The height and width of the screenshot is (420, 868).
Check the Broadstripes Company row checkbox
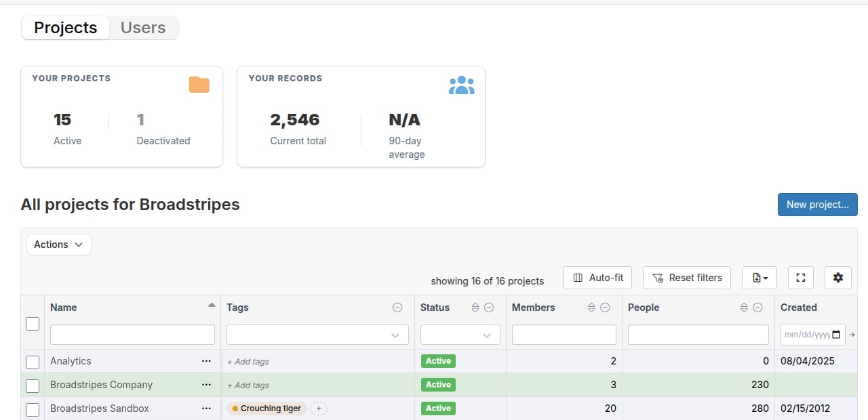[33, 386]
